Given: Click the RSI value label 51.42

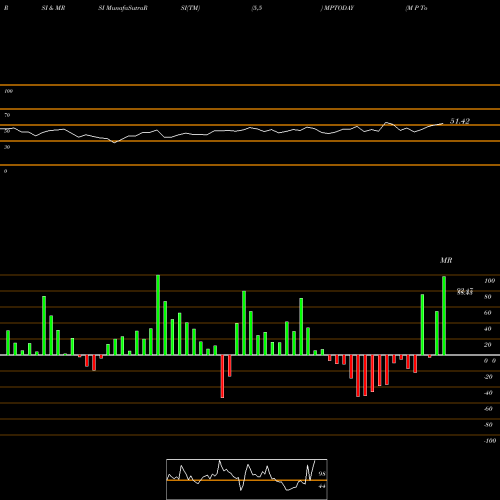Looking at the screenshot, I should point(460,121).
